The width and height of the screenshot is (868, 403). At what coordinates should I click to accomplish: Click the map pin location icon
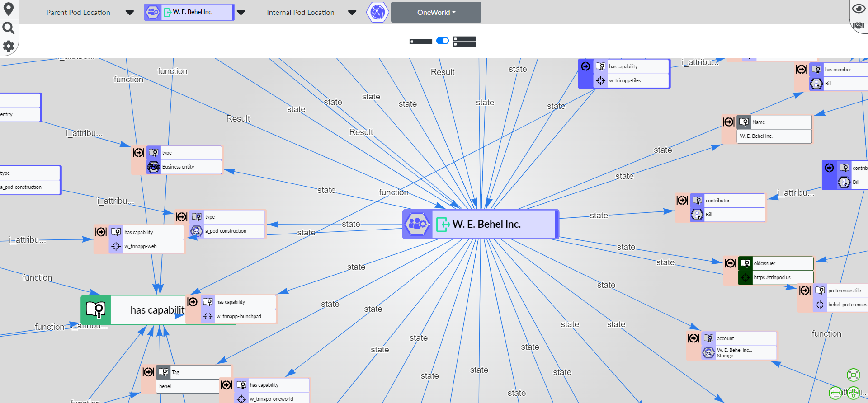(8, 9)
